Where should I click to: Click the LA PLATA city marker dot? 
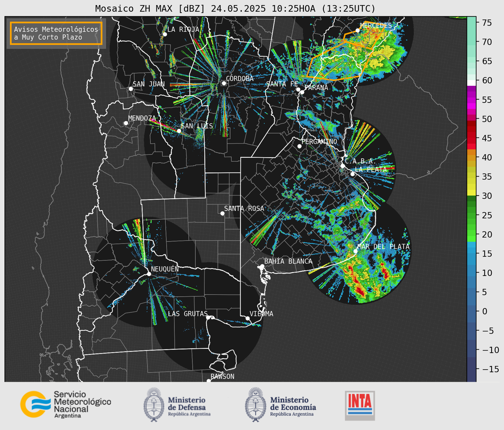pyautogui.click(x=353, y=174)
